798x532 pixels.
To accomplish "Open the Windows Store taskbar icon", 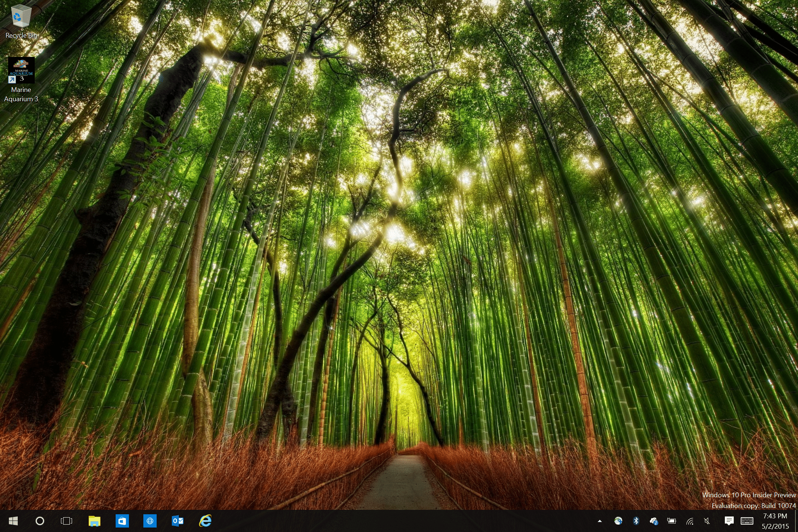I will pyautogui.click(x=122, y=521).
